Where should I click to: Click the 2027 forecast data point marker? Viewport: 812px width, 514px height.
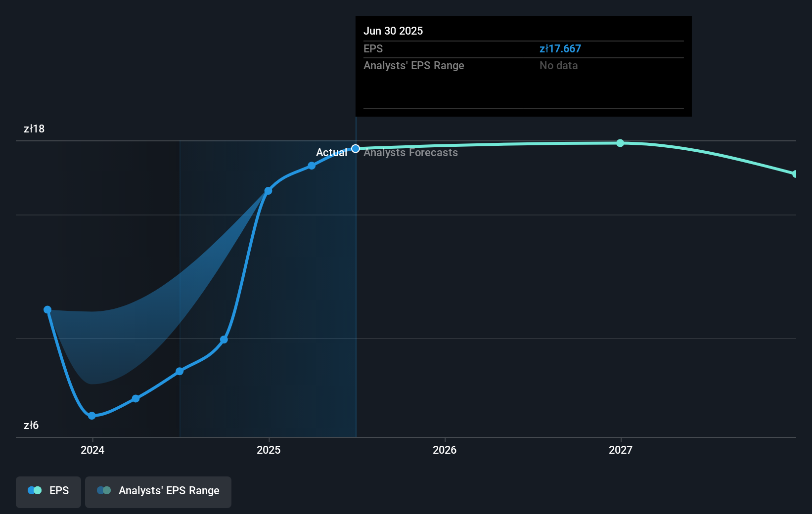click(620, 143)
